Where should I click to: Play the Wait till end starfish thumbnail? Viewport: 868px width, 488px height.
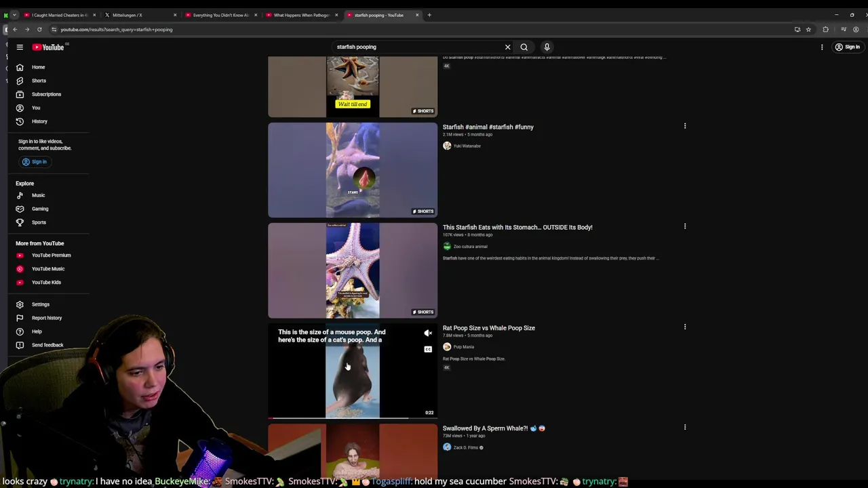point(353,87)
